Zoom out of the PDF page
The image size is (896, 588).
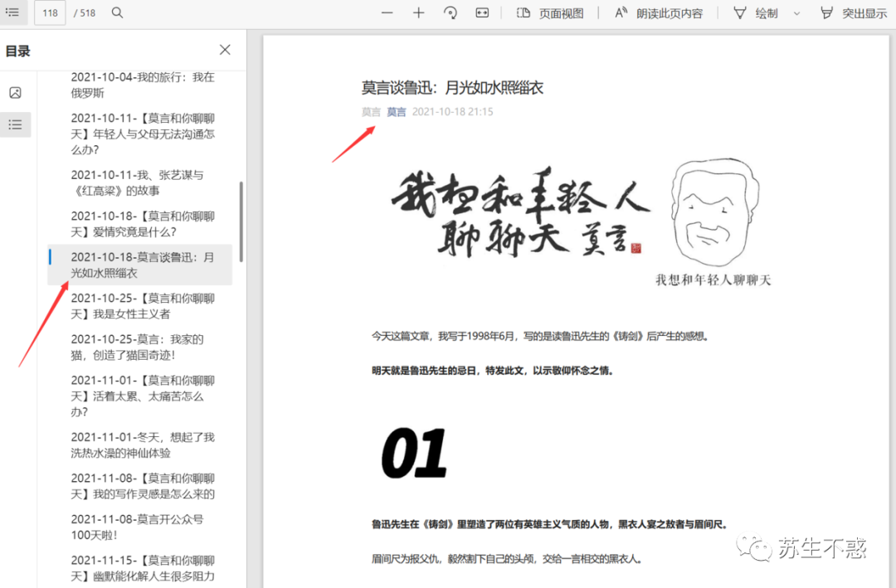387,12
